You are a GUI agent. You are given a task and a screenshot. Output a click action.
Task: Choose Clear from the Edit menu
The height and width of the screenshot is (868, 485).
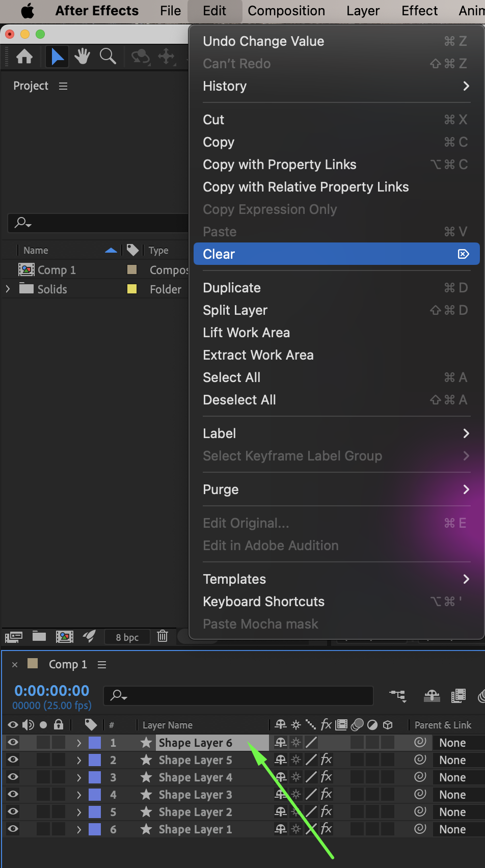(336, 254)
